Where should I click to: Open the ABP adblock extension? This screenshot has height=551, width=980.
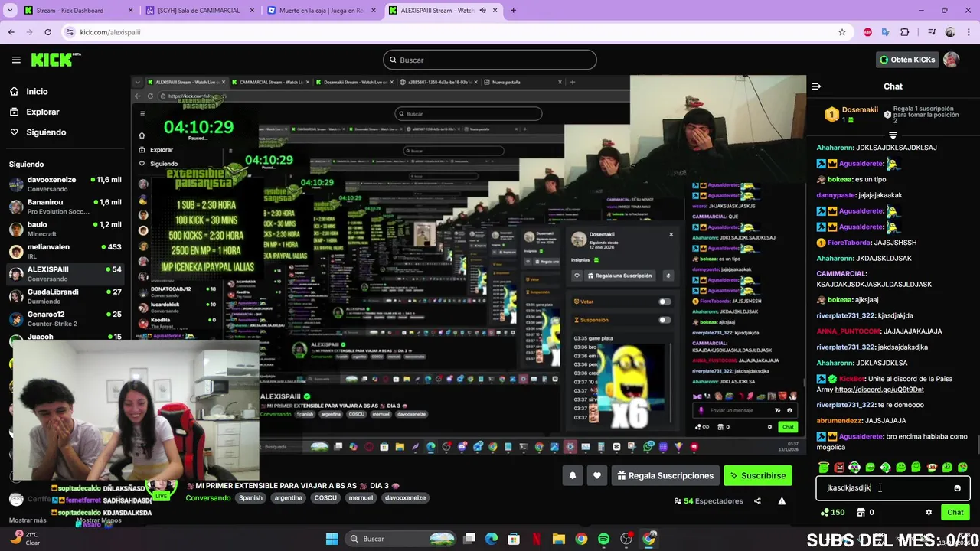tap(867, 32)
